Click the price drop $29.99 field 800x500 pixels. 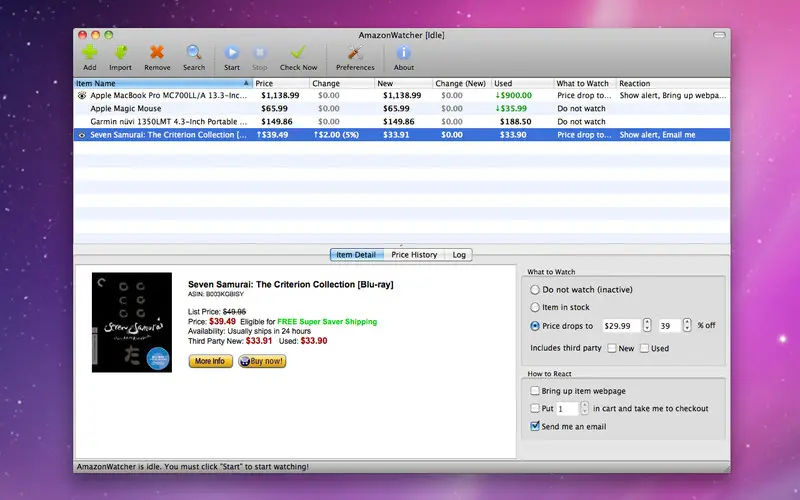(x=621, y=326)
